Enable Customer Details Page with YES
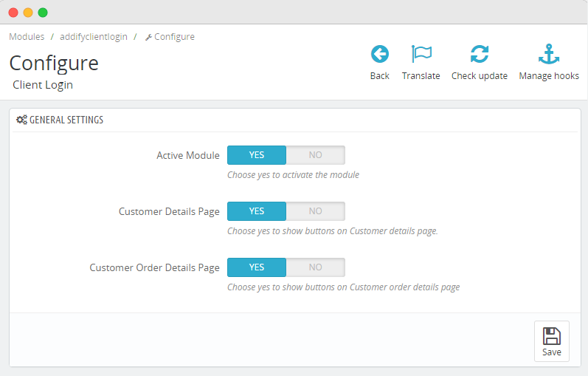 256,211
